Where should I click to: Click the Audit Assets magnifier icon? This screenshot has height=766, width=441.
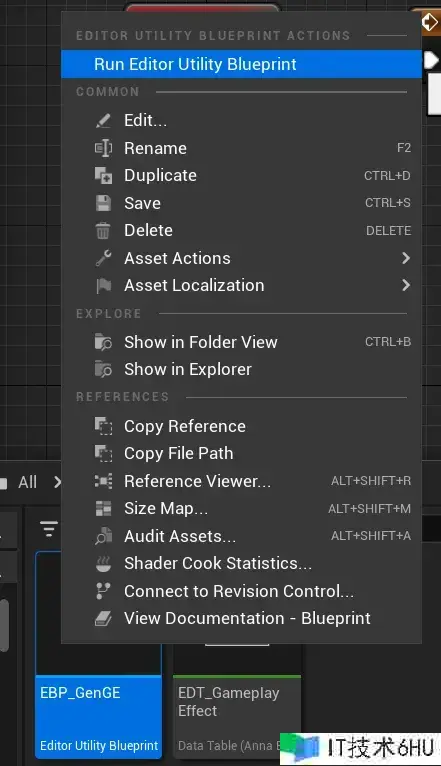tap(103, 536)
